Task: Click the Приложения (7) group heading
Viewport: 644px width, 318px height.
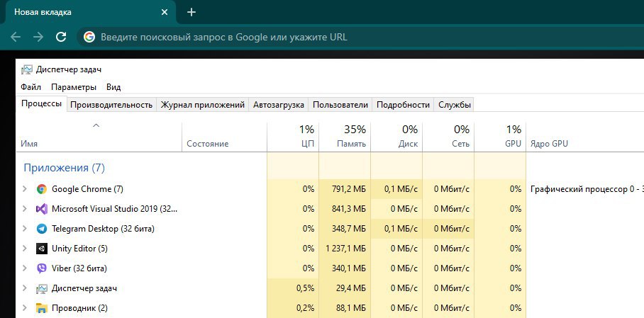Action: [x=64, y=168]
